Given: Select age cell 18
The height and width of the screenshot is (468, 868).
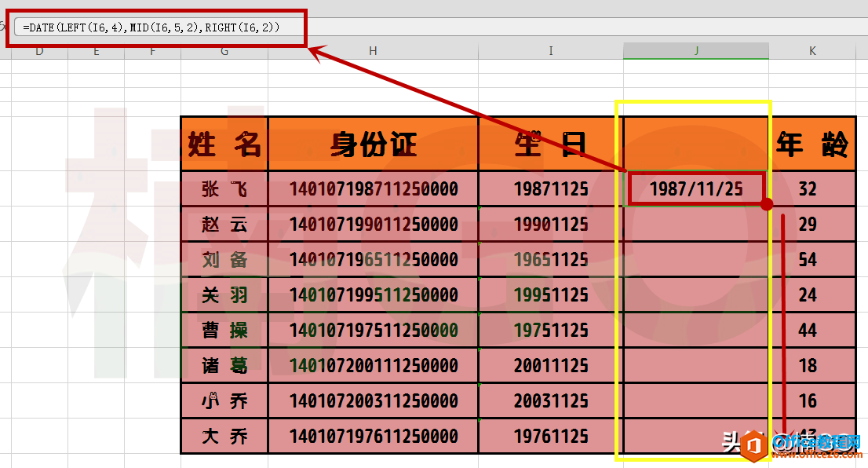Looking at the screenshot, I should click(x=812, y=366).
